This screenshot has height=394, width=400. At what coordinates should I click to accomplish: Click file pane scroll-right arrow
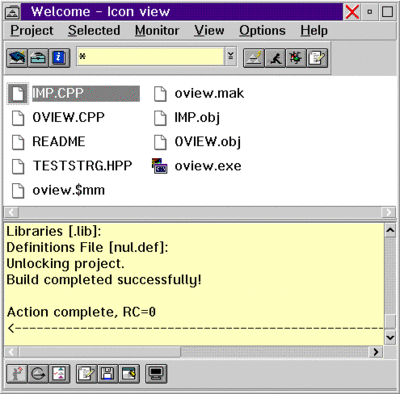coord(389,212)
